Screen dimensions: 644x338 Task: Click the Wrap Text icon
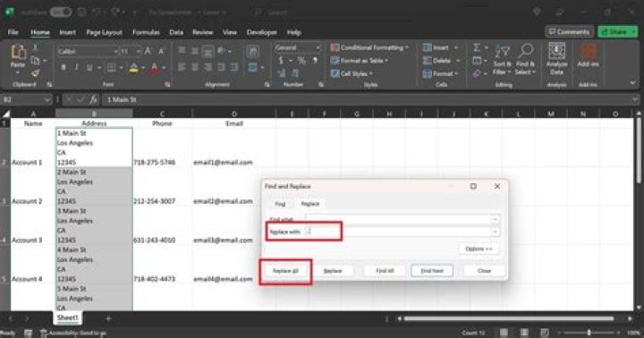coord(253,51)
